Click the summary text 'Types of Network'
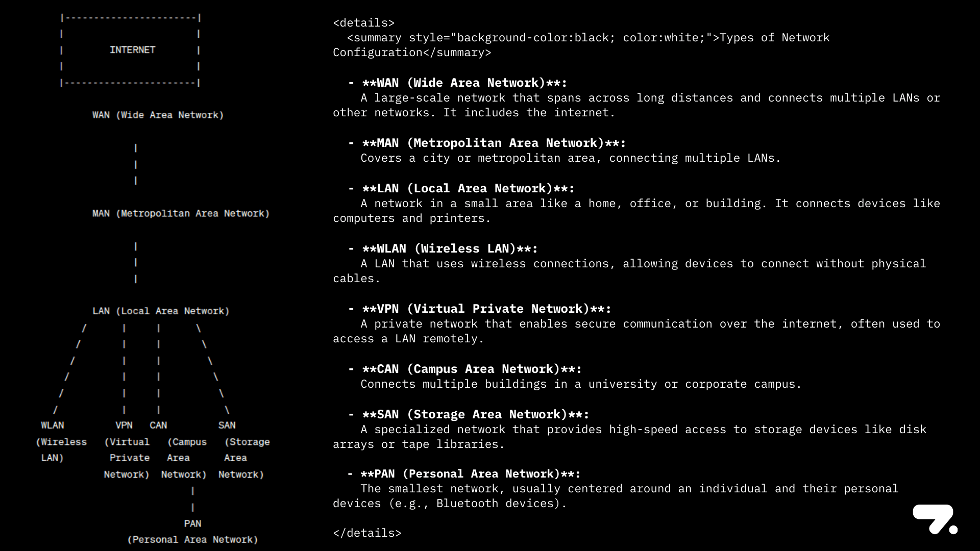 click(774, 38)
